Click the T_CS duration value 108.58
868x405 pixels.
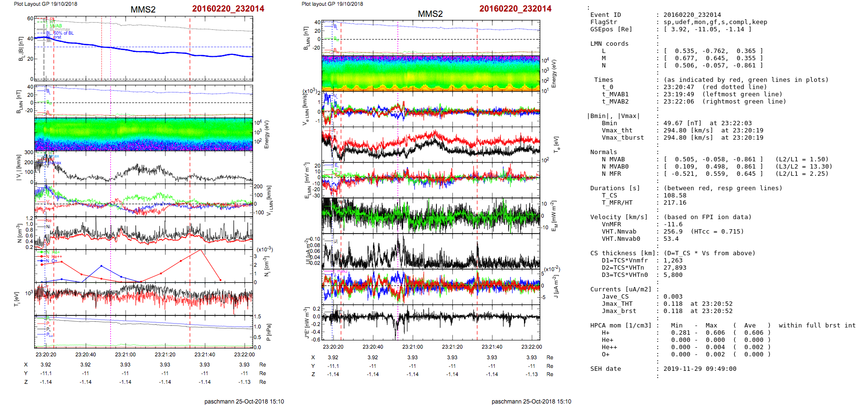click(675, 196)
